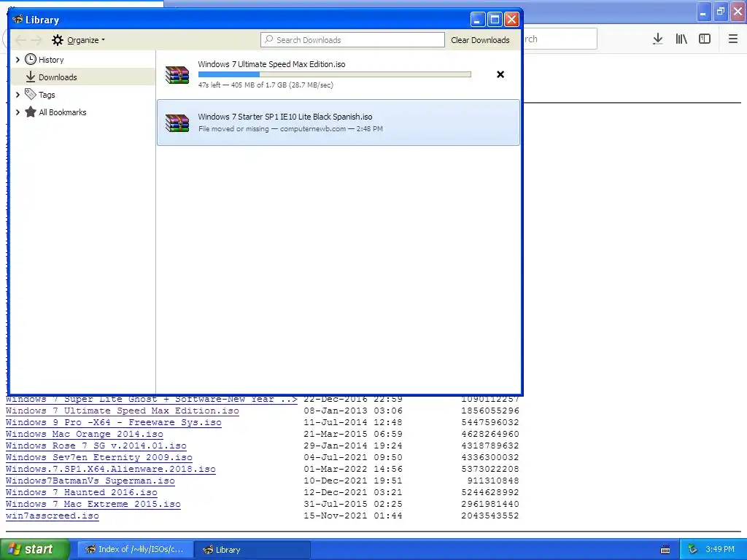Click the Downloads arrow icon in sidebar

pos(31,77)
